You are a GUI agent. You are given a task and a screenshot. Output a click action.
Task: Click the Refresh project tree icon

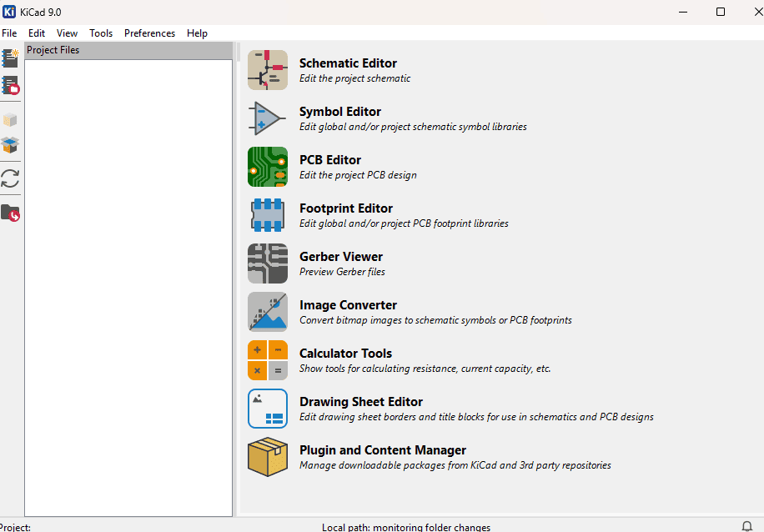coord(10,178)
